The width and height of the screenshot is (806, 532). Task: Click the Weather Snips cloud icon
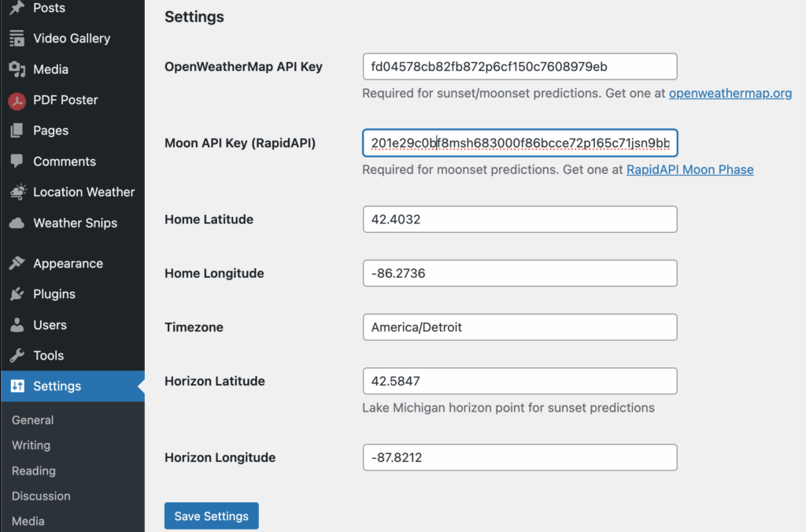coord(17,224)
